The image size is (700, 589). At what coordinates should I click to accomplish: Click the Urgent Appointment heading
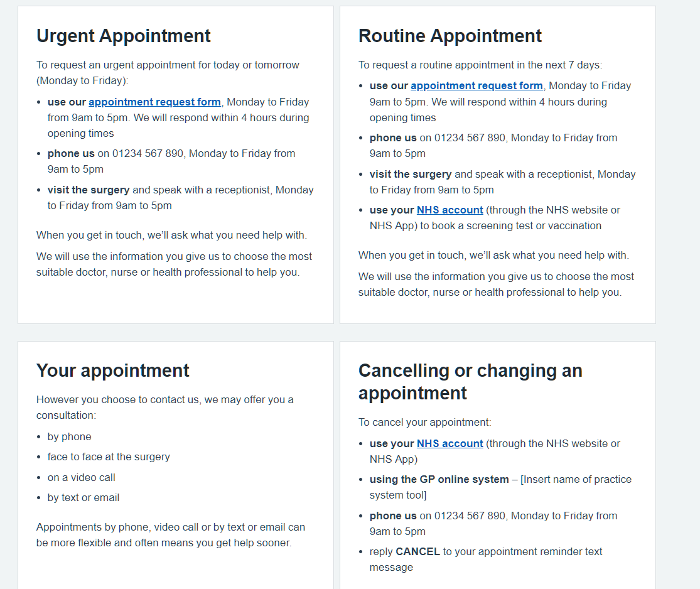(124, 36)
